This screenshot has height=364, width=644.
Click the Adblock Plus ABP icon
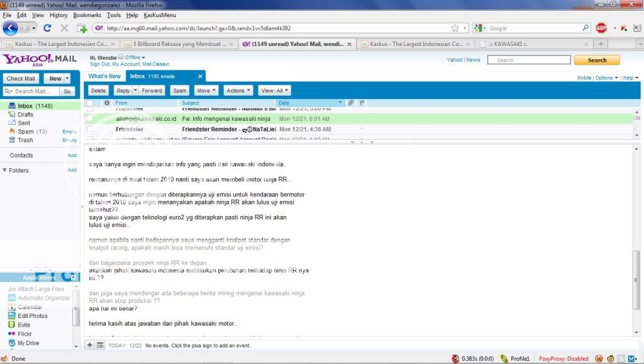point(601,28)
